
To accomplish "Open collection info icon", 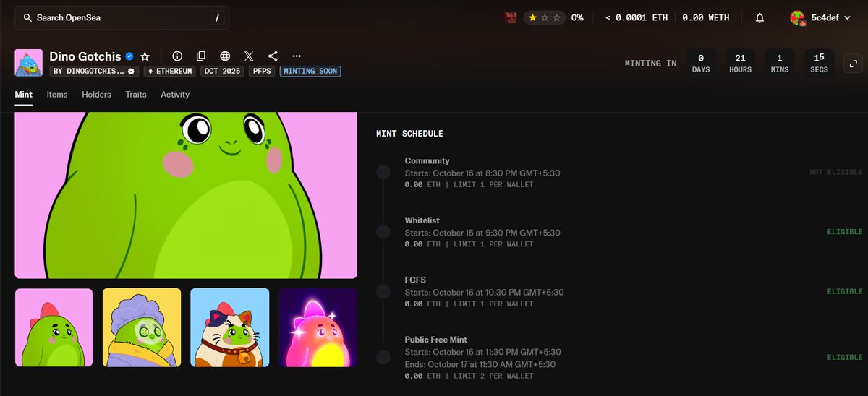I will [x=177, y=56].
